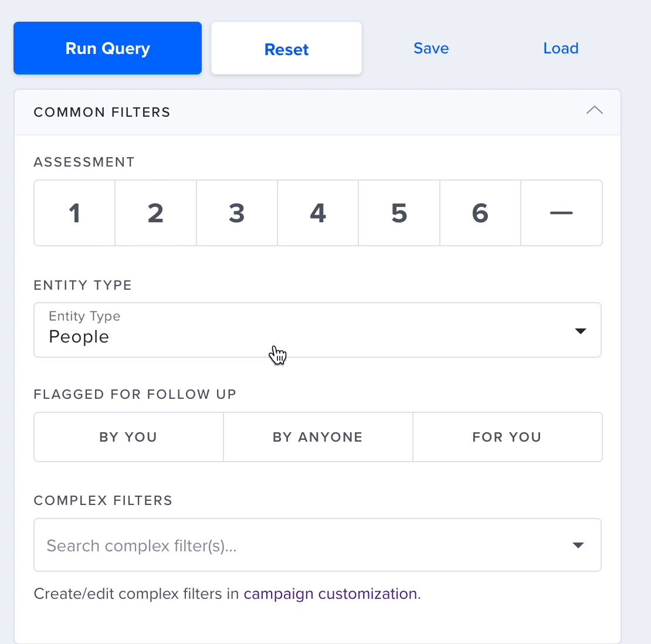The width and height of the screenshot is (651, 644).
Task: Select flagged FOR YOU option
Action: click(x=507, y=437)
